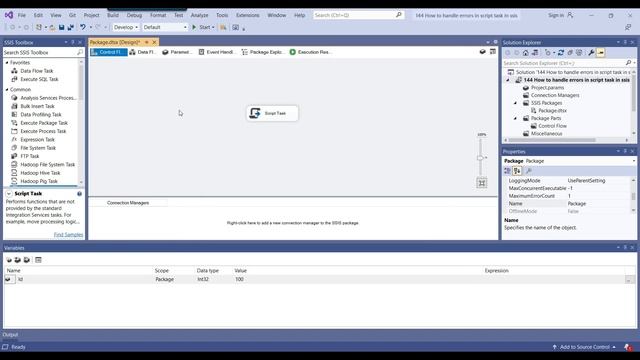Click Move Variable icon in Variables panel
640x360 pixels.
(18, 260)
